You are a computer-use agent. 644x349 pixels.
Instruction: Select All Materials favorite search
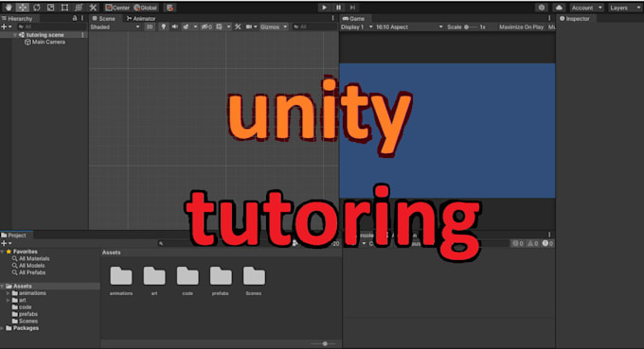click(31, 258)
